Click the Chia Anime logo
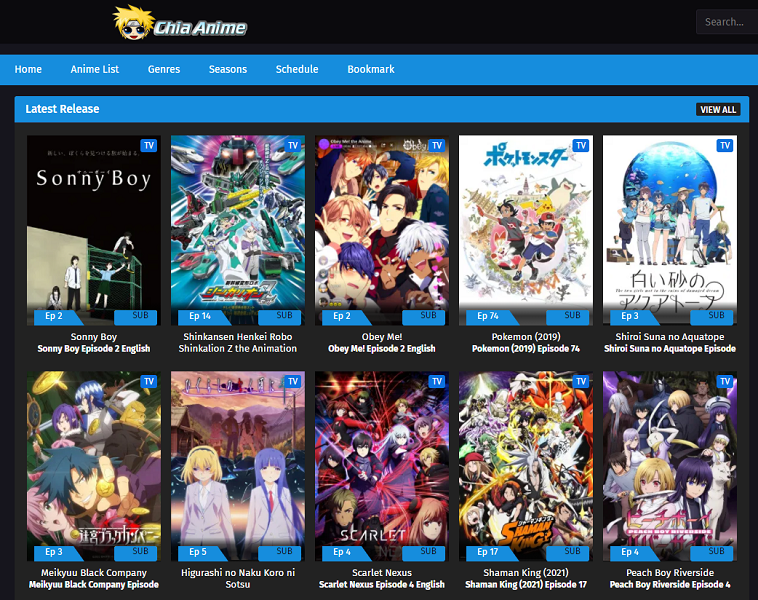This screenshot has width=758, height=600. tap(180, 23)
